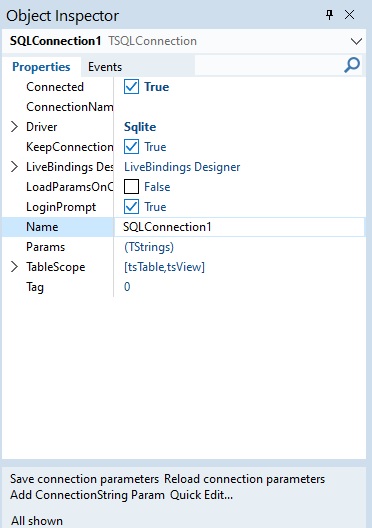Image resolution: width=372 pixels, height=528 pixels.
Task: Close the Object Inspector panel
Action: (349, 15)
